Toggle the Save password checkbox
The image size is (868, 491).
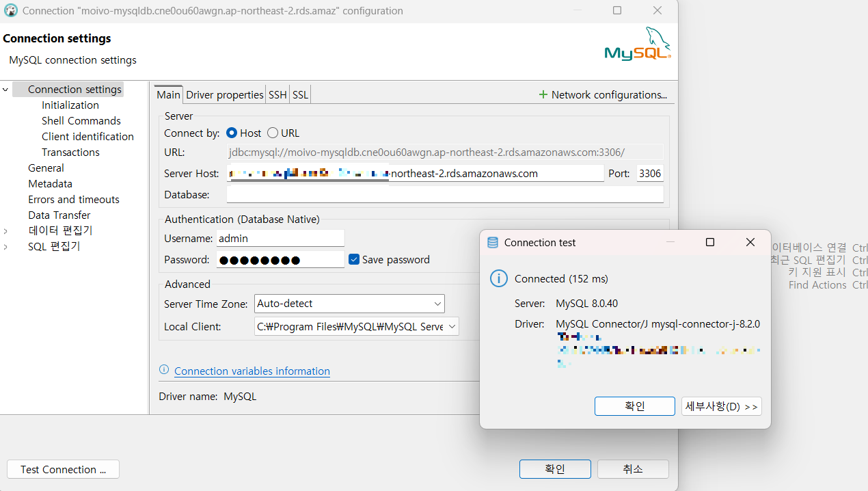point(354,259)
